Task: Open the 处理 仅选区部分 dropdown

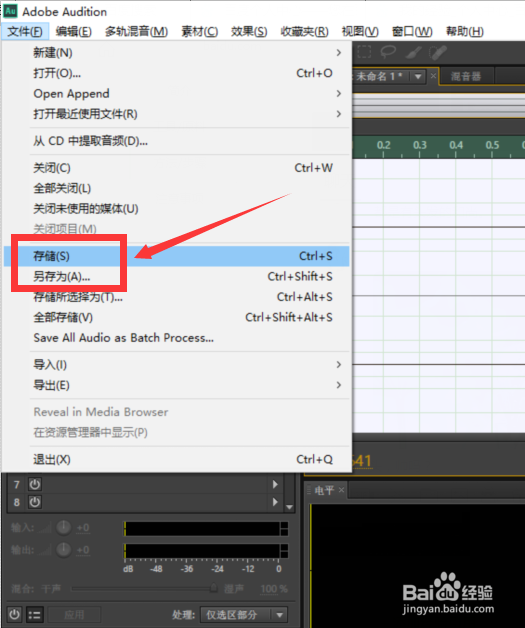Action: (x=243, y=614)
